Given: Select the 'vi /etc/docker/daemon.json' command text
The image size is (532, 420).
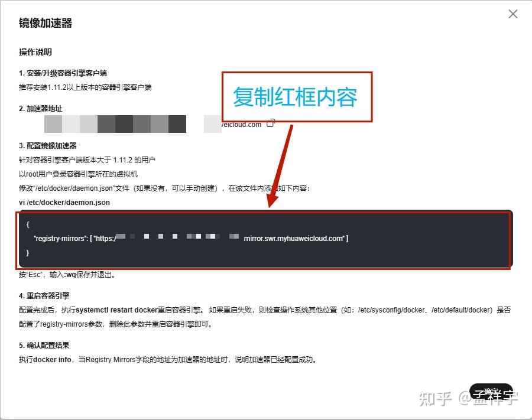Looking at the screenshot, I should pos(64,203).
